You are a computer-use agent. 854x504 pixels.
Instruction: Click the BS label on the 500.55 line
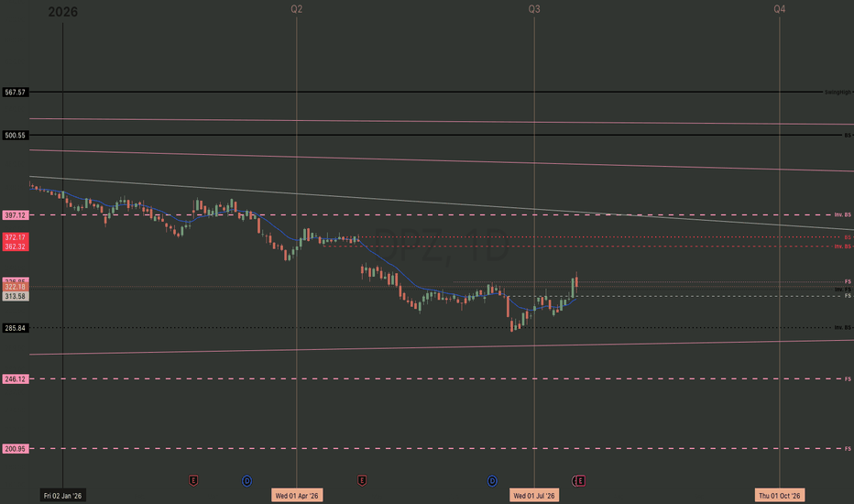point(848,135)
